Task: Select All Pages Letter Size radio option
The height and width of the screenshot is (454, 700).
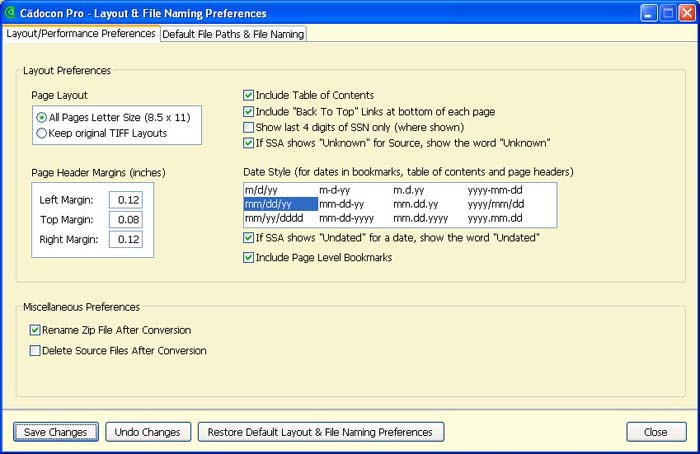Action: 42,118
